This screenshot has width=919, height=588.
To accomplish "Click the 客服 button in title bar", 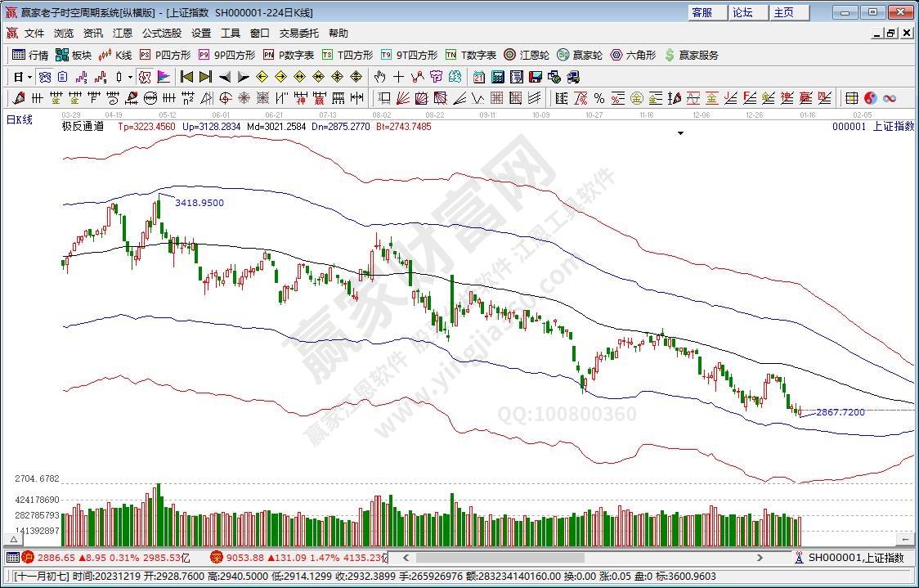I will [x=702, y=12].
